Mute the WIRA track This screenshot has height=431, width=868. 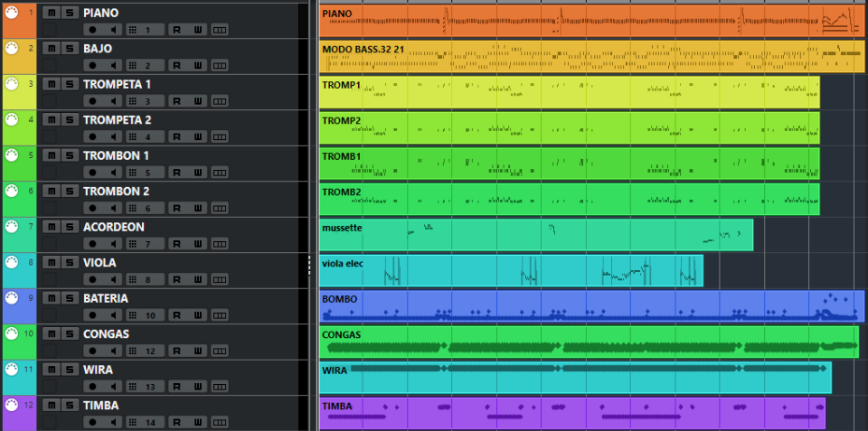click(51, 370)
